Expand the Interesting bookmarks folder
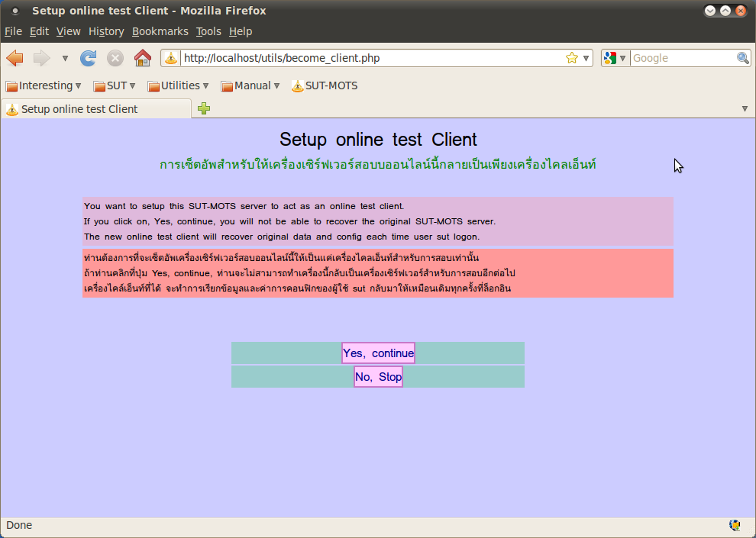 [x=44, y=85]
